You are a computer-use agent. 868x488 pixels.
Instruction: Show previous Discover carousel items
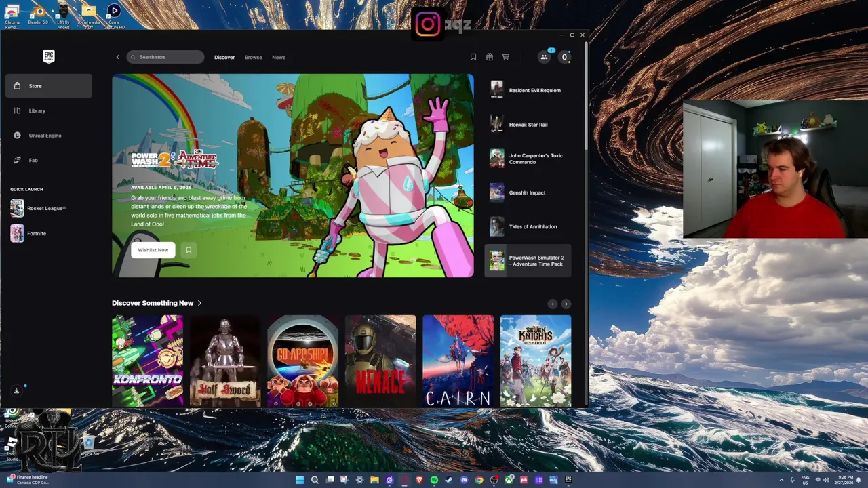(552, 304)
